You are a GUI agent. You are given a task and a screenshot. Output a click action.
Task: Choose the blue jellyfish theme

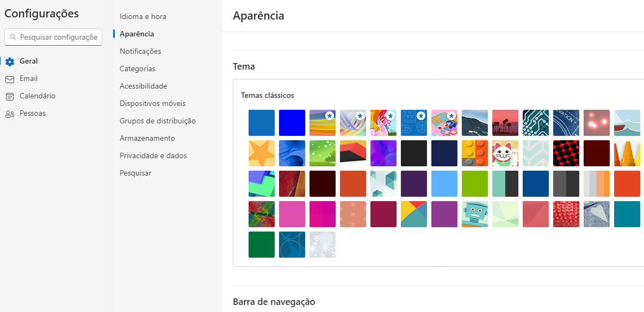click(292, 153)
